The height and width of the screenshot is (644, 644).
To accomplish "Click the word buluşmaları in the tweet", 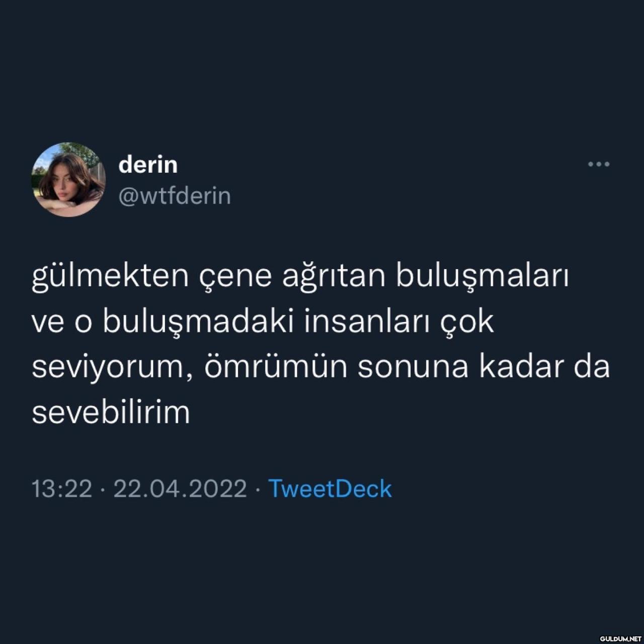I will tap(482, 277).
